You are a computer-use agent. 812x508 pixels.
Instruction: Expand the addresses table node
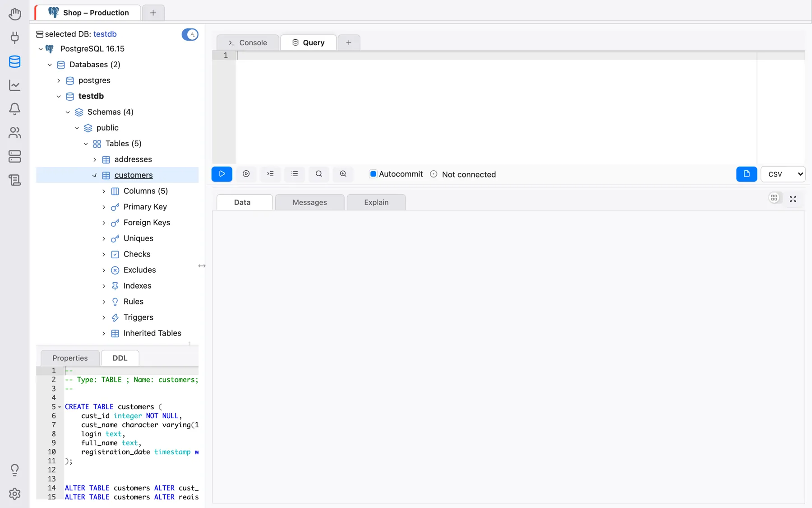click(x=95, y=159)
